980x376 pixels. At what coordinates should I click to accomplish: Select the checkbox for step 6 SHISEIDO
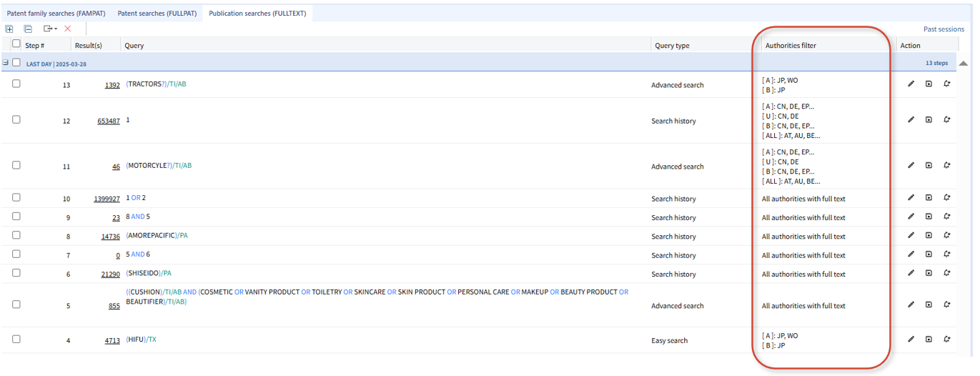click(16, 273)
